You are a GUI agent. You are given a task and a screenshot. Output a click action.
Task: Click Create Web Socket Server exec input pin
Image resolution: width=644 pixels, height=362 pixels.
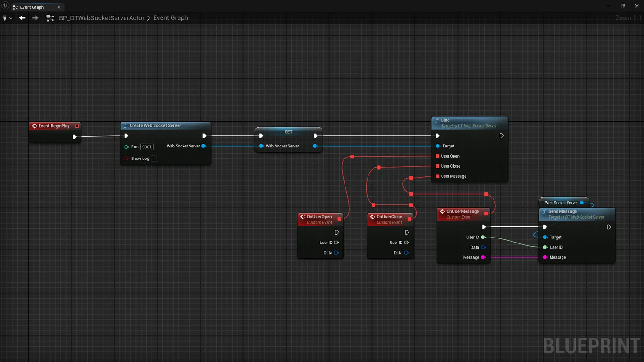coord(126,136)
